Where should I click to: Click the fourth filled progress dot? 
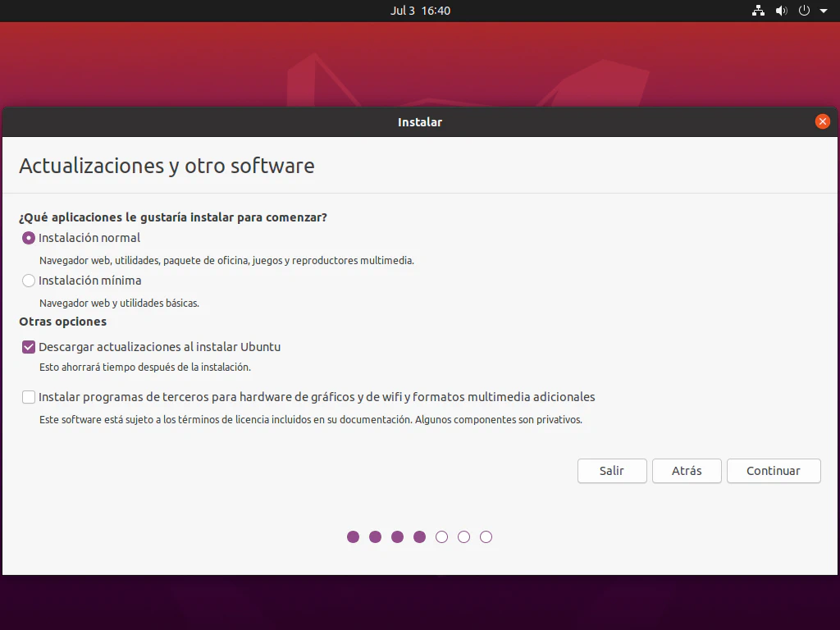(x=420, y=537)
